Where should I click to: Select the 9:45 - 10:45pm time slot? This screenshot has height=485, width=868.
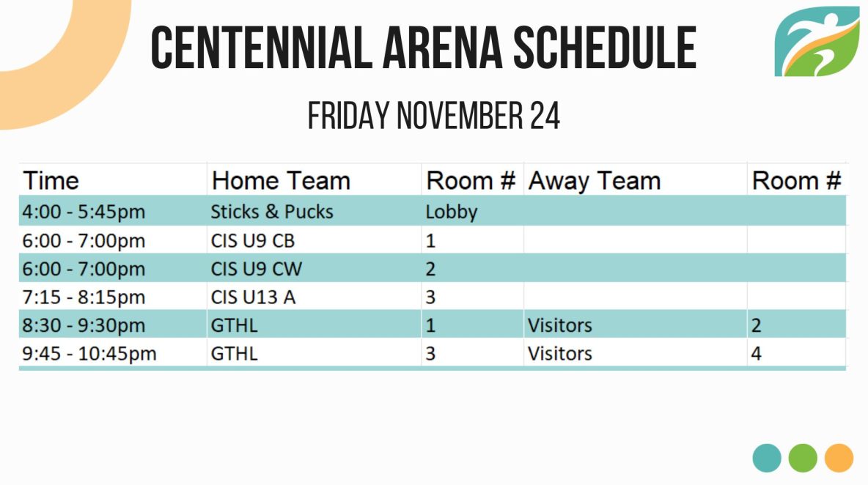click(x=113, y=353)
